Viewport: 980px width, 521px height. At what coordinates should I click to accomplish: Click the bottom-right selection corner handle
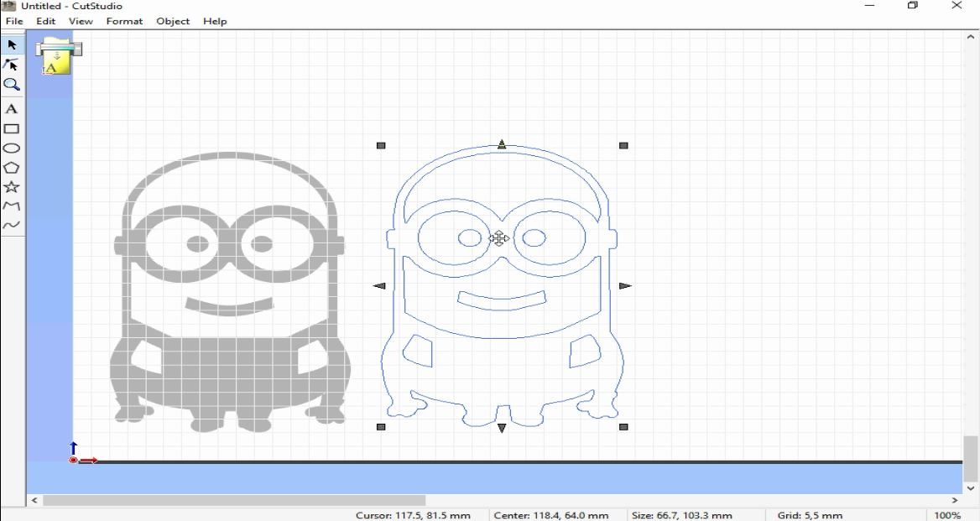[x=623, y=427]
